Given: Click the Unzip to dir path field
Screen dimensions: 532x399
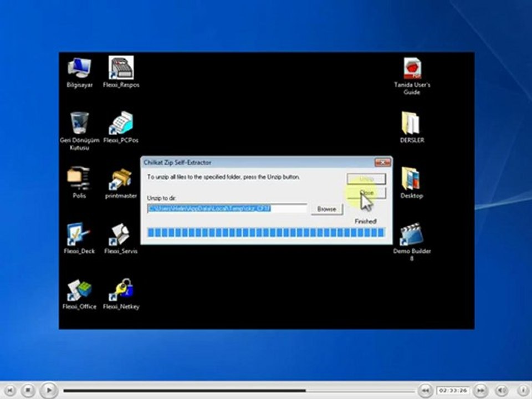Looking at the screenshot, I should [227, 208].
